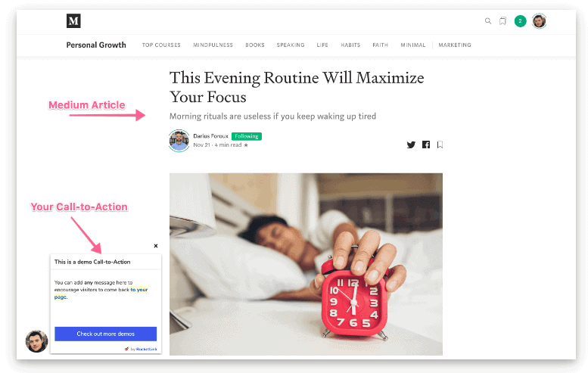Close the demo Call-to-Action popup
This screenshot has width=588, height=373.
(156, 246)
